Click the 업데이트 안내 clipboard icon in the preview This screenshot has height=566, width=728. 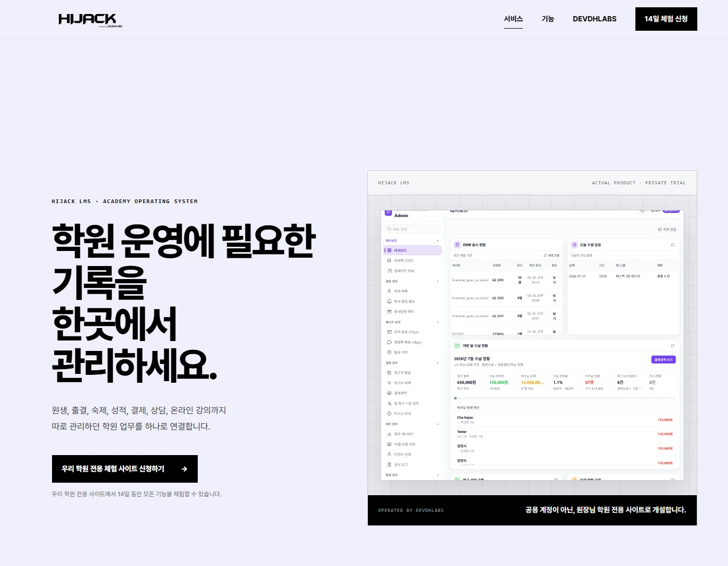389,271
